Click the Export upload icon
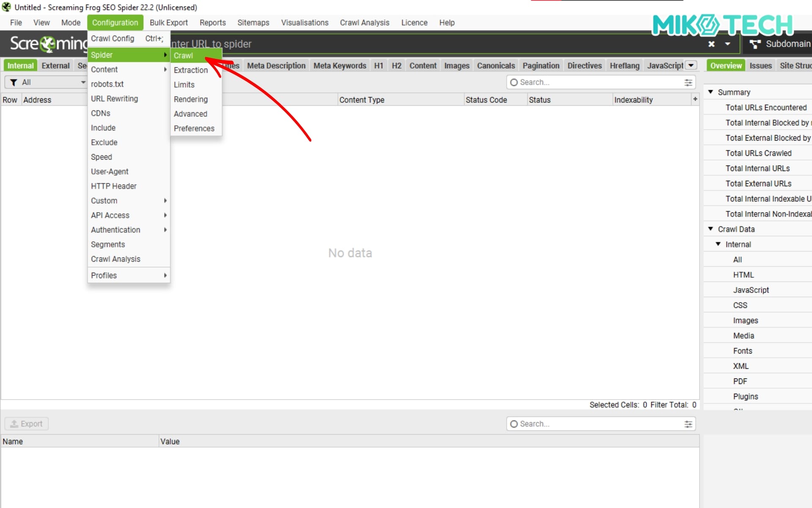This screenshot has width=812, height=508. click(x=14, y=424)
